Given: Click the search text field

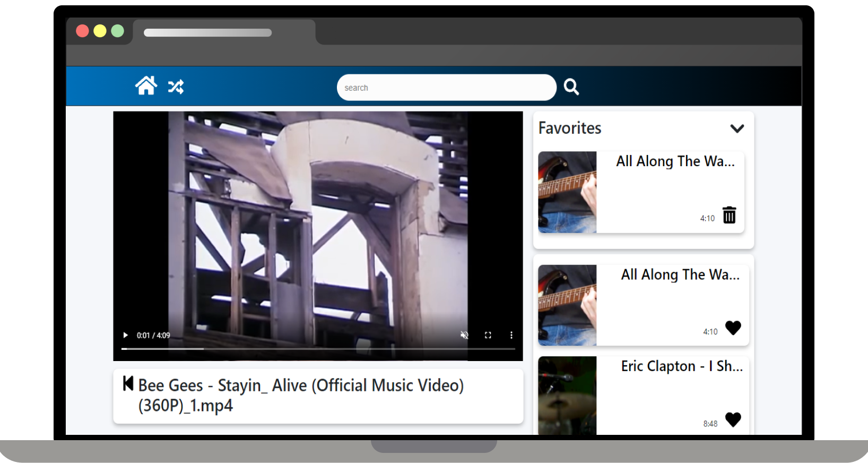Looking at the screenshot, I should (446, 88).
